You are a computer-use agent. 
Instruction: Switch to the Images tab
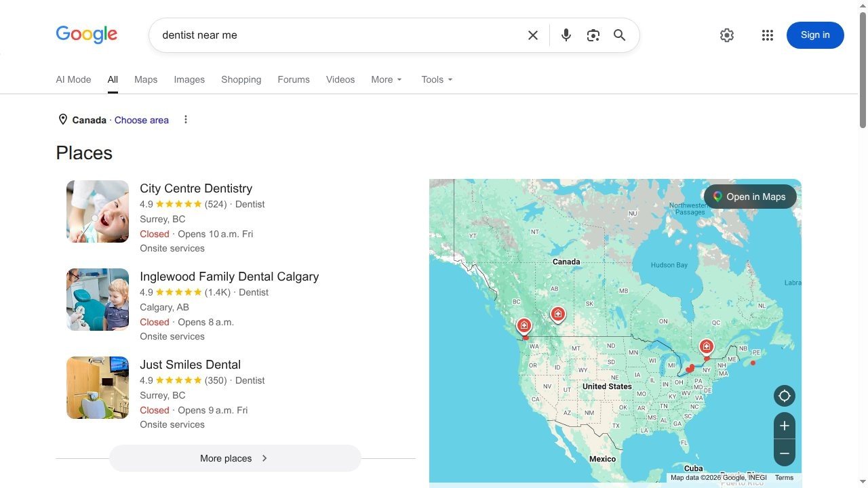coord(189,79)
